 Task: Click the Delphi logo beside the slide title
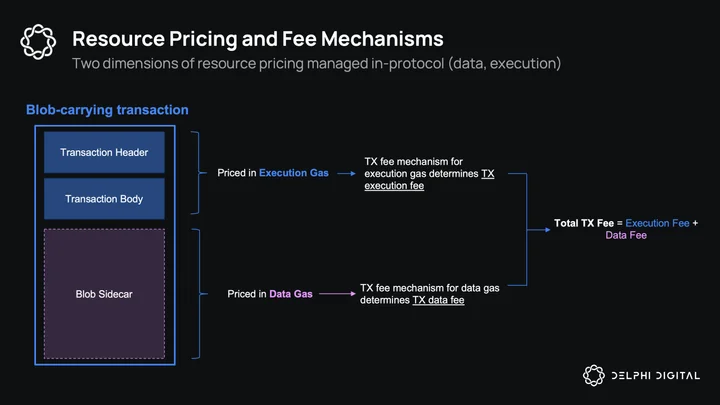coord(38,42)
